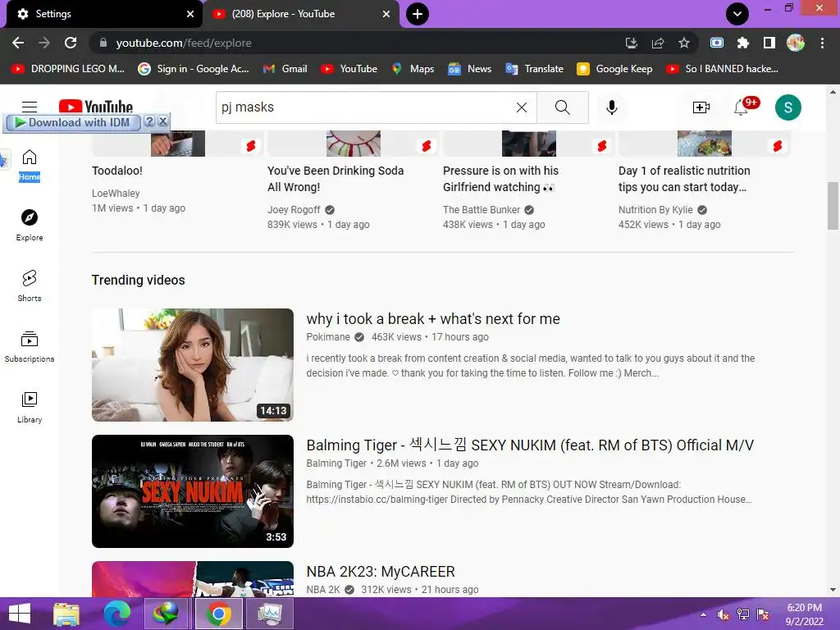This screenshot has height=630, width=840.
Task: Open the YouTube hamburger guide menu
Action: [30, 107]
